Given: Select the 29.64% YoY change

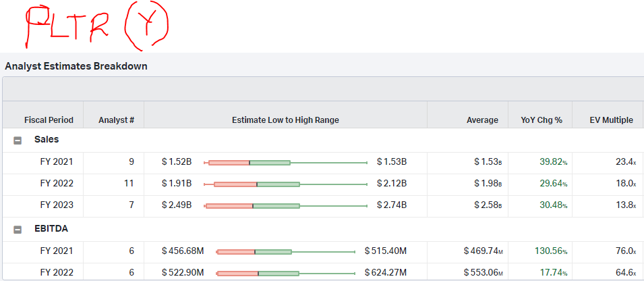Looking at the screenshot, I should pyautogui.click(x=553, y=183).
